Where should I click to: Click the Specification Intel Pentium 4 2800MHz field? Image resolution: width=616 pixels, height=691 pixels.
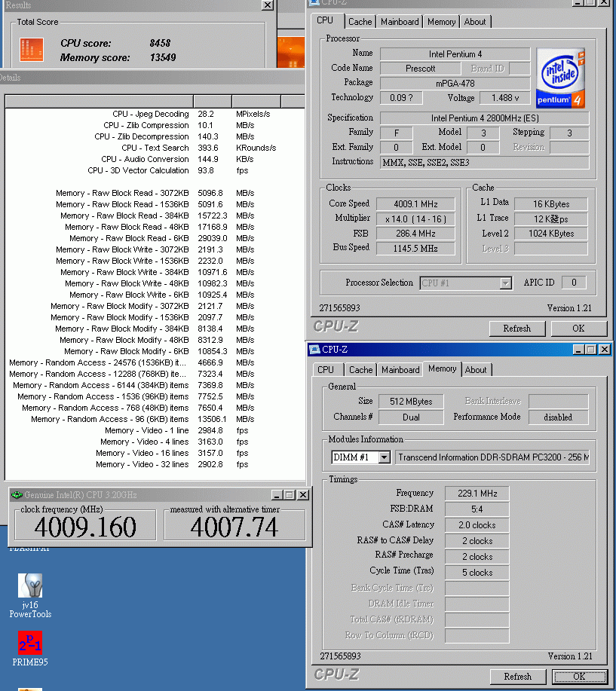[485, 118]
